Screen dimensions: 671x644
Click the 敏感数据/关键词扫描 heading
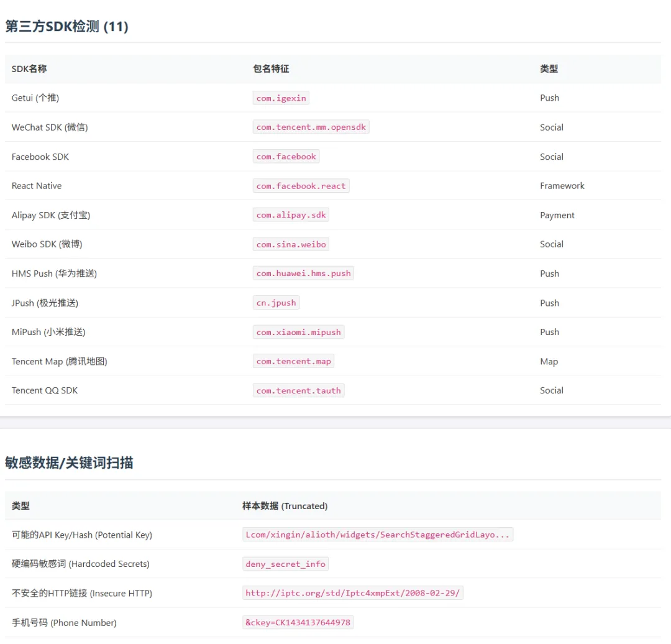coord(70,463)
